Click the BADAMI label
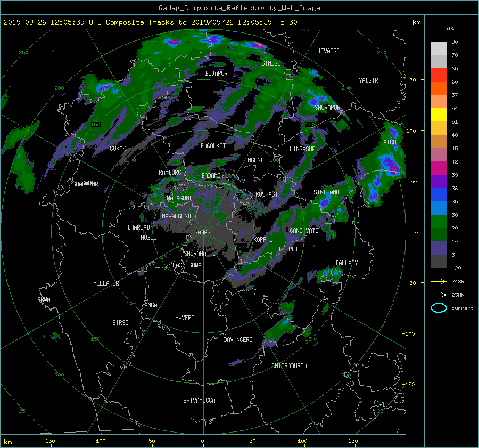 [211, 176]
